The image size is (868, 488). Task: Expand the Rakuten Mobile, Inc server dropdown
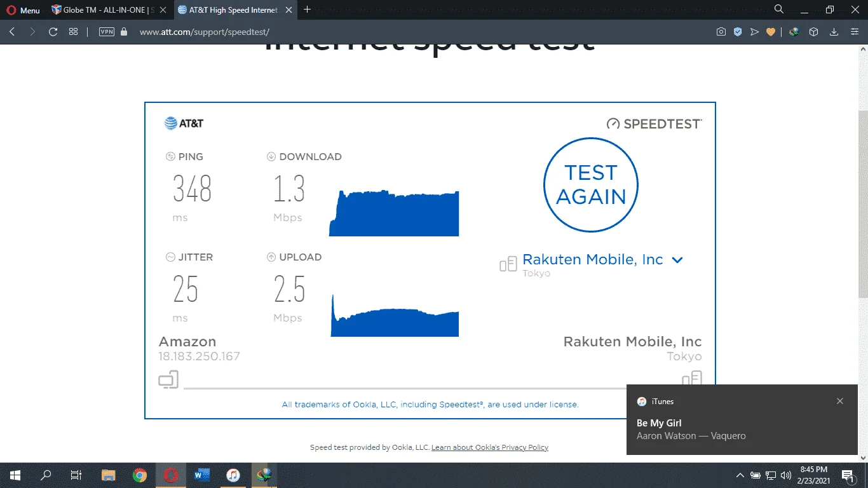pos(602,260)
